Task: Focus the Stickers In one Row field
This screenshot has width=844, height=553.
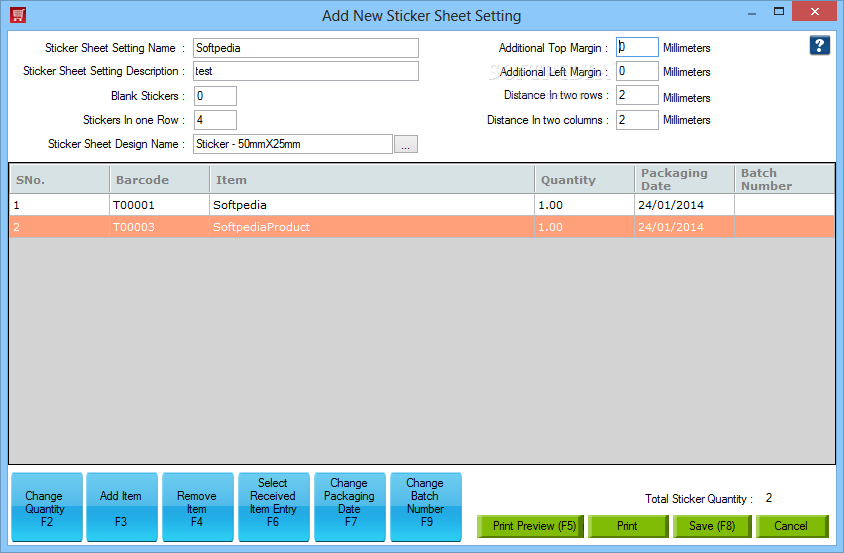Action: 215,120
